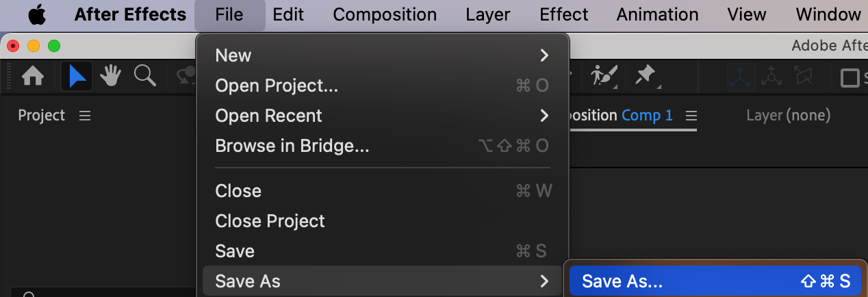
Task: Switch to the Layer (none) tab
Action: coord(788,116)
